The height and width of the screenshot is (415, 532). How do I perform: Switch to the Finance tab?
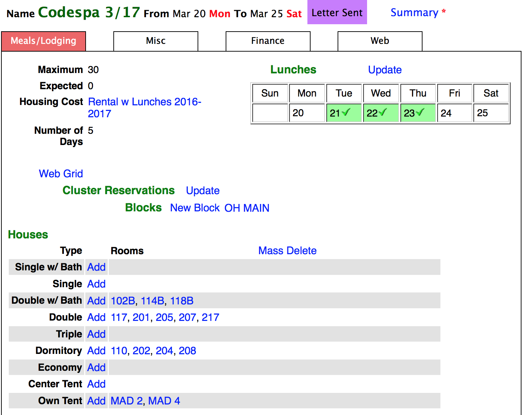pyautogui.click(x=268, y=41)
